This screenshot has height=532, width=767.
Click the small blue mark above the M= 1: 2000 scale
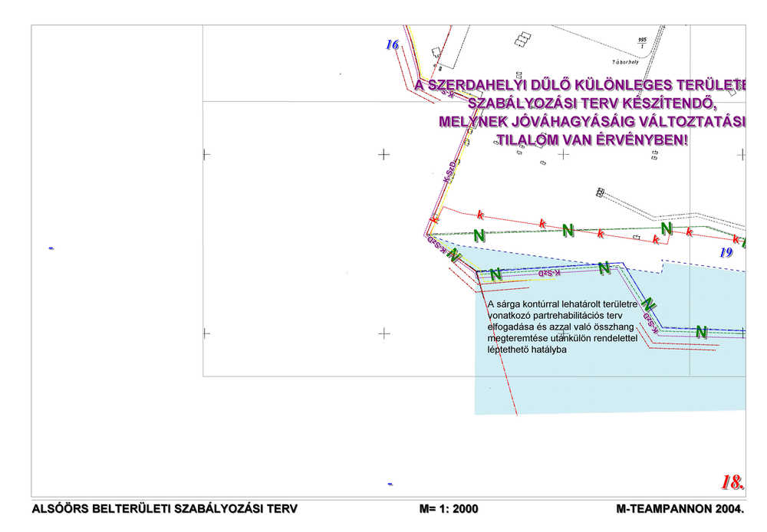(390, 484)
